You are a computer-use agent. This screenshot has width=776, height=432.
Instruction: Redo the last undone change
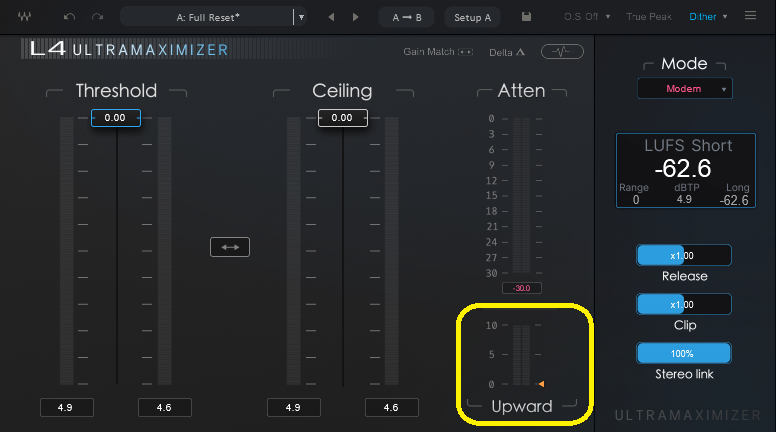pos(97,17)
